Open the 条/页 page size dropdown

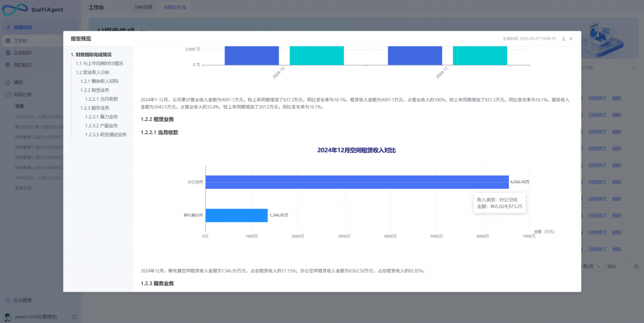coord(594,266)
